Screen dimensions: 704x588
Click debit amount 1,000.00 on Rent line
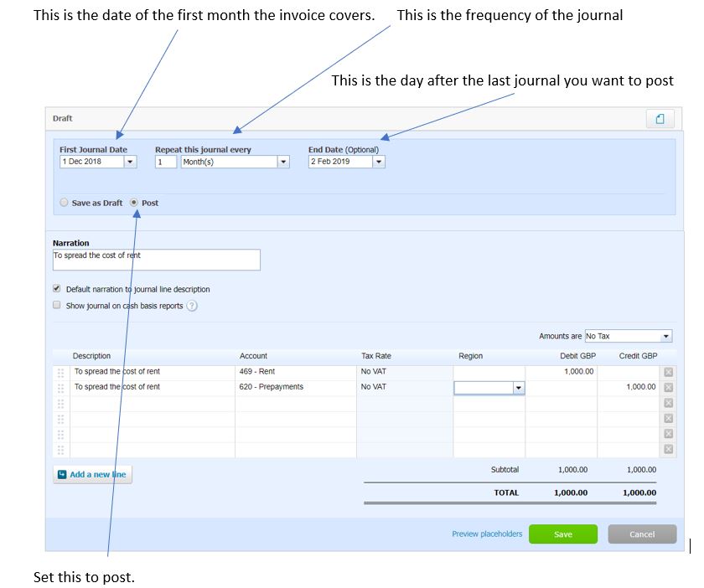pyautogui.click(x=562, y=372)
